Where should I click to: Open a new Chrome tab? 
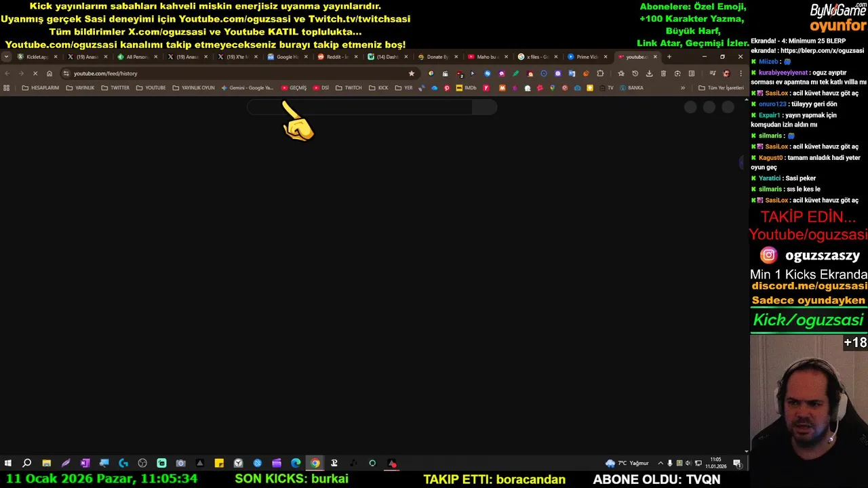(x=669, y=57)
